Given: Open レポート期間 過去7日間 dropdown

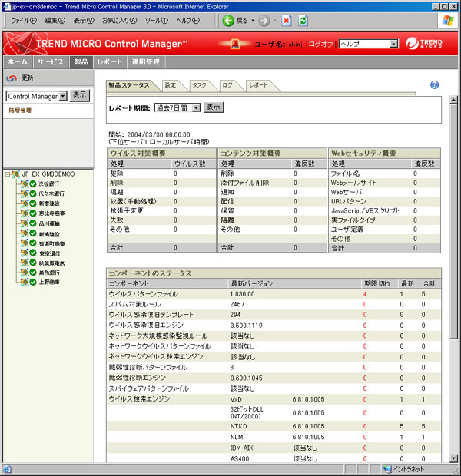Looking at the screenshot, I should [197, 107].
